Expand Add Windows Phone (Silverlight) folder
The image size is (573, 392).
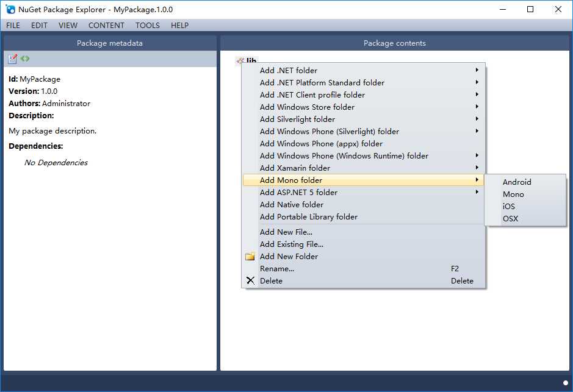click(364, 132)
